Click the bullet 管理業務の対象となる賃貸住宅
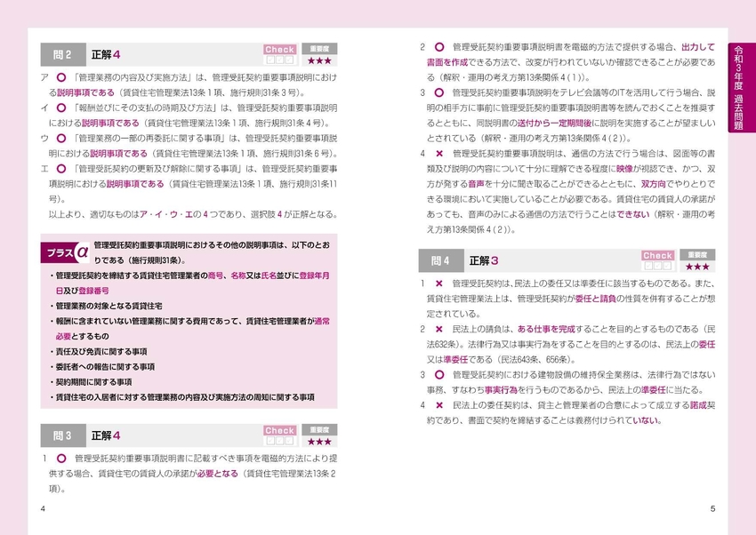 109,307
